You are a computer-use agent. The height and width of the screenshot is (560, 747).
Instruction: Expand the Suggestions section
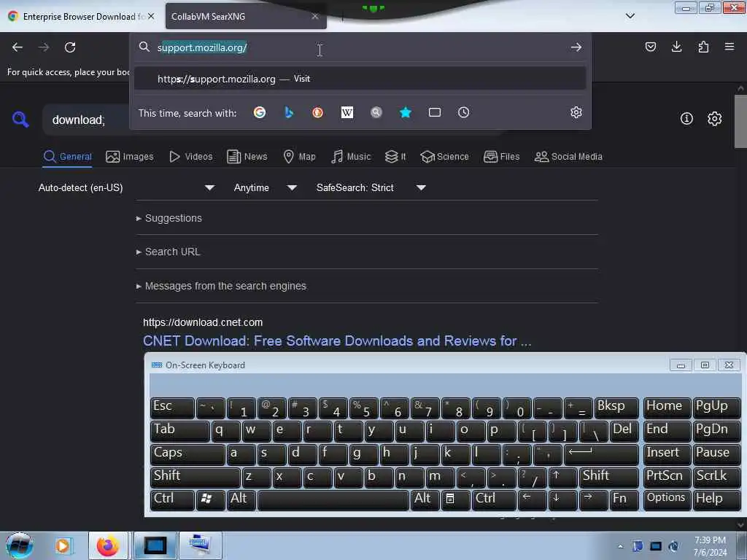169,218
